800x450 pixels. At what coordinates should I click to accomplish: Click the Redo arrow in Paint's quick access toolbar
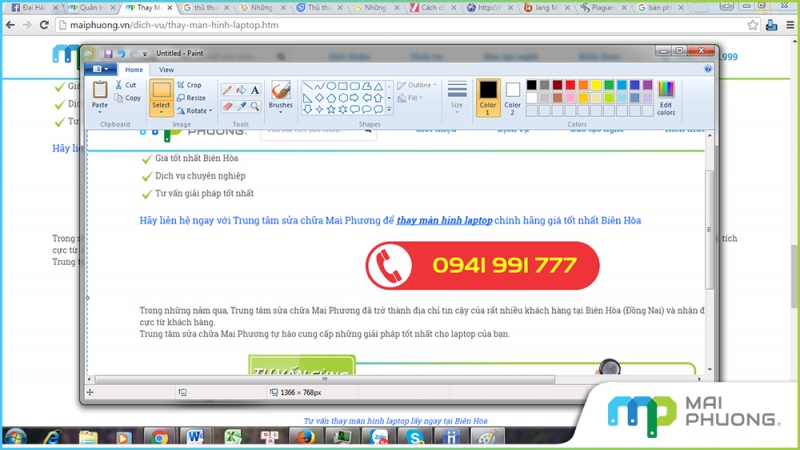click(x=134, y=53)
